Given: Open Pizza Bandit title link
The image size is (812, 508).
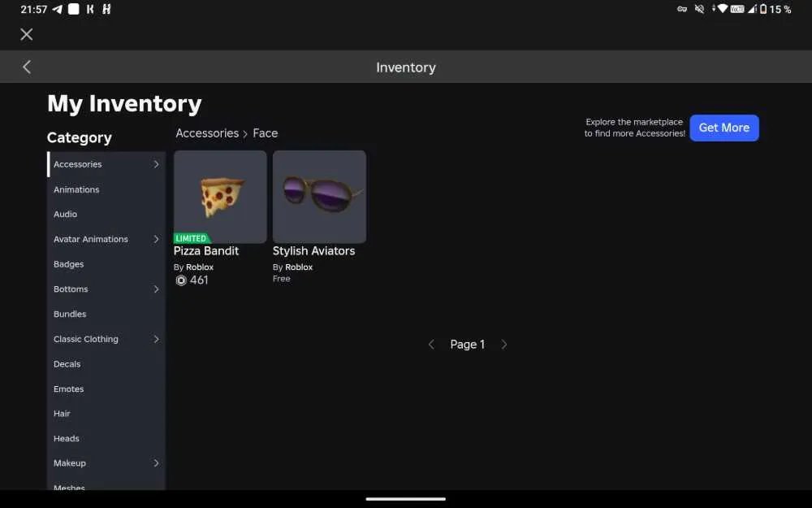Looking at the screenshot, I should [x=206, y=251].
